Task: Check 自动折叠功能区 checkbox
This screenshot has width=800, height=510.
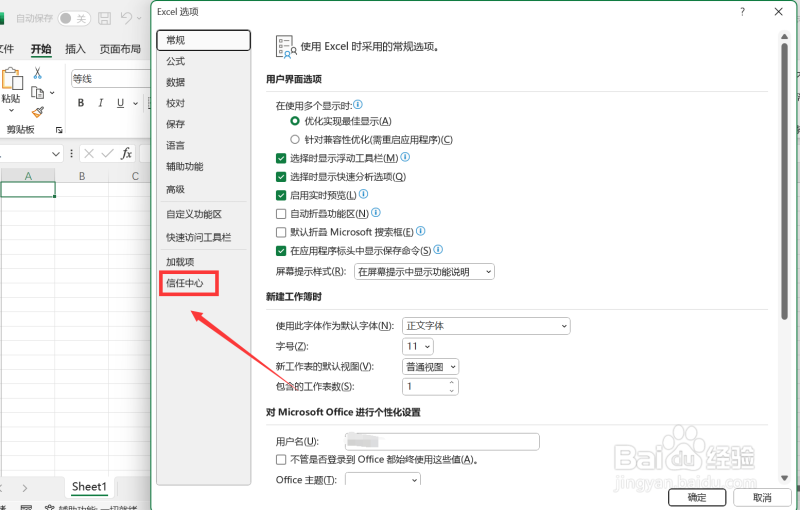Action: pos(281,214)
